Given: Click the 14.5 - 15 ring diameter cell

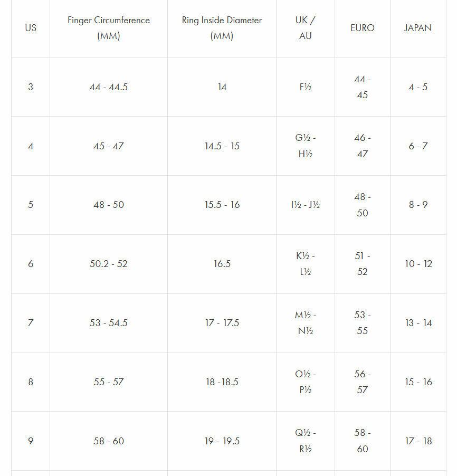Looking at the screenshot, I should pos(222,146).
